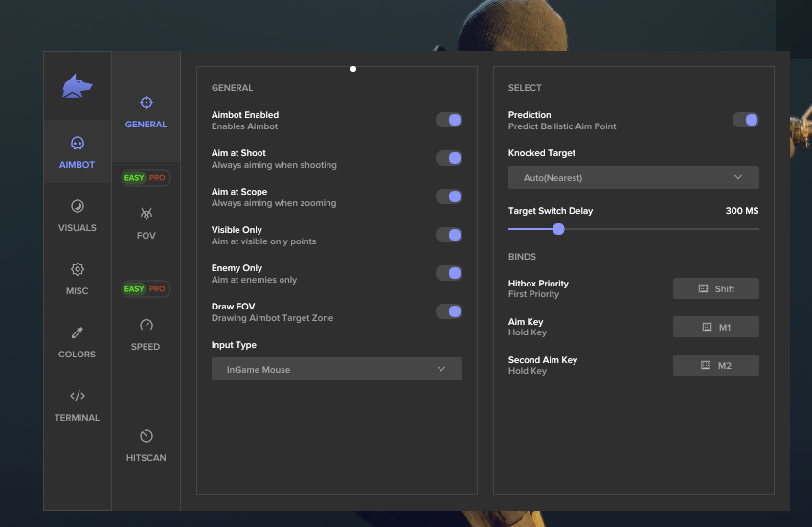The width and height of the screenshot is (812, 527).
Task: Disable the Draw FOV toggle
Action: (x=449, y=311)
